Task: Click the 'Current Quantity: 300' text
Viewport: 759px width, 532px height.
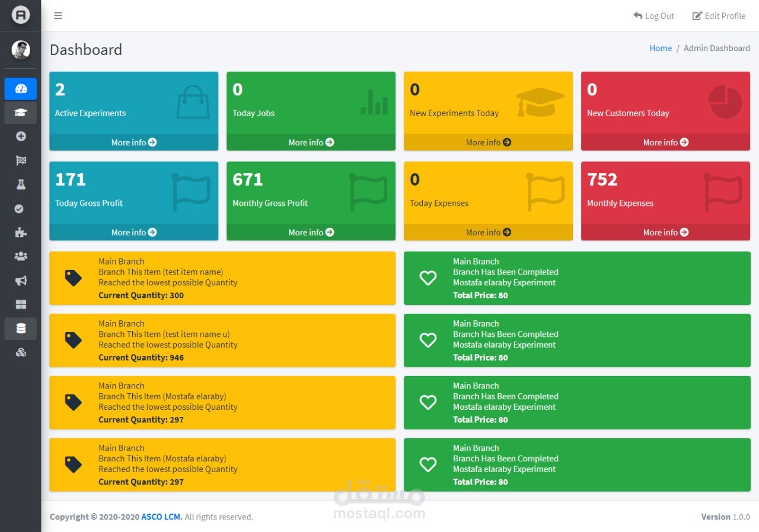Action: (x=141, y=295)
